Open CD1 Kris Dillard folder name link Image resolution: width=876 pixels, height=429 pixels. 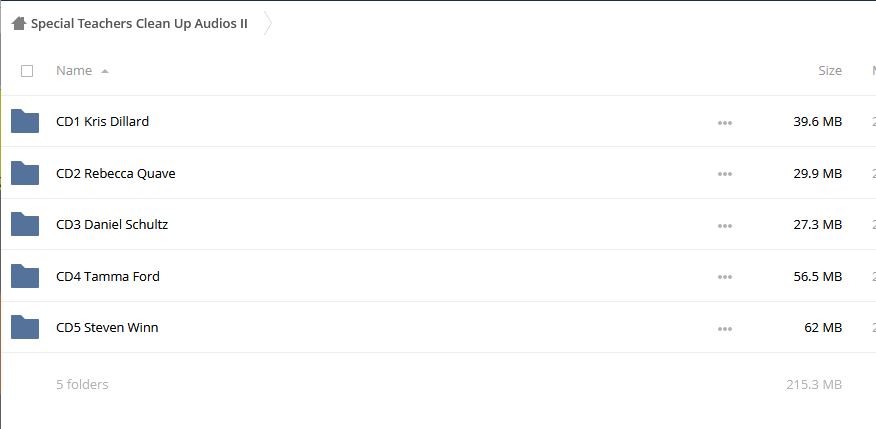[x=103, y=121]
